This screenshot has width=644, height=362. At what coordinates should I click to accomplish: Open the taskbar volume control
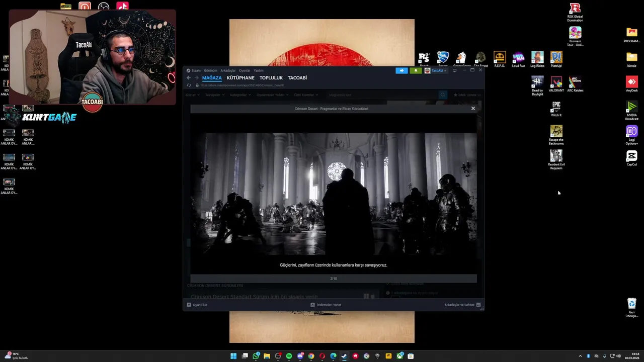tap(618, 356)
